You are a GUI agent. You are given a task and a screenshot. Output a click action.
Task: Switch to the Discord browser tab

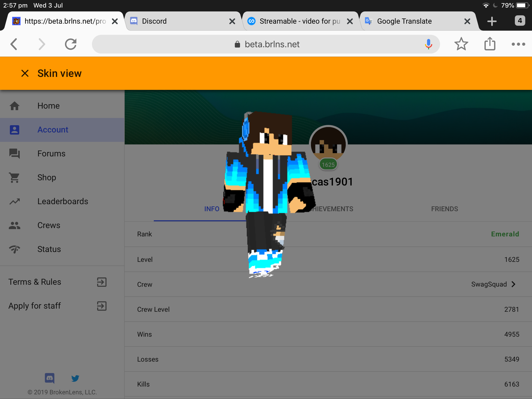coord(182,21)
